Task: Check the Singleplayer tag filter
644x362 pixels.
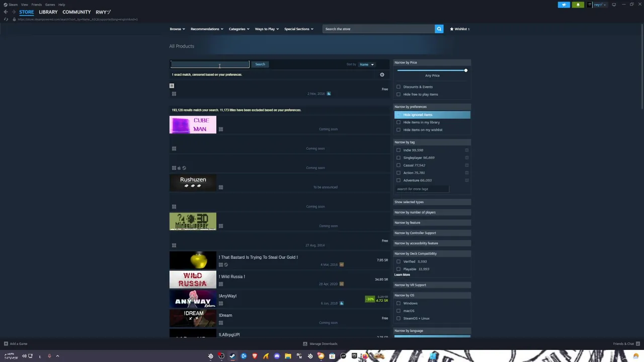Action: 398,158
